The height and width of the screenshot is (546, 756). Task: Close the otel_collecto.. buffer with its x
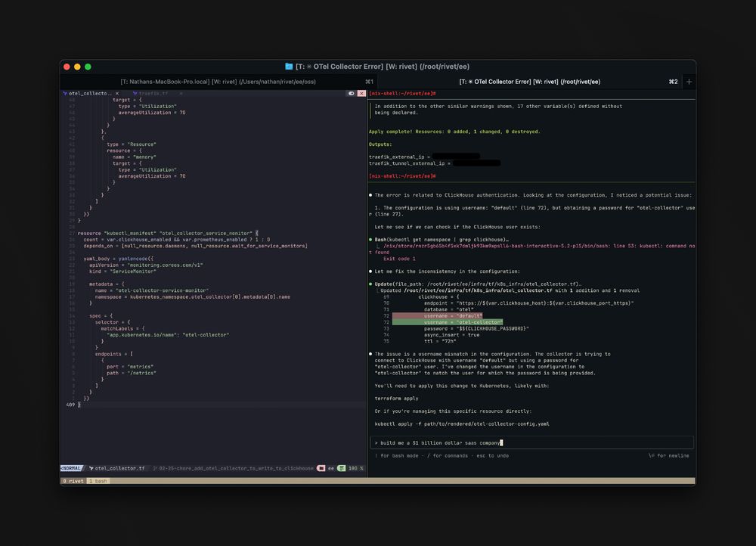click(x=117, y=94)
